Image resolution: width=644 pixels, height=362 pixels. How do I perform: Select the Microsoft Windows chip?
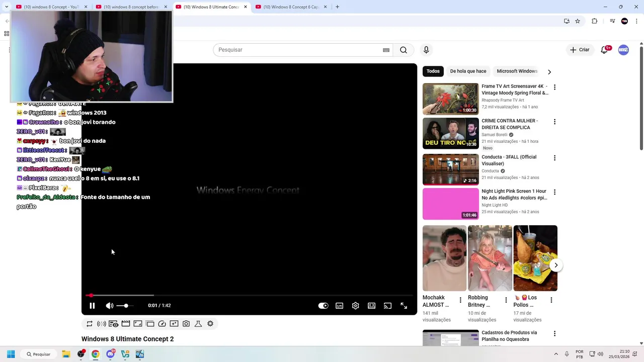tap(517, 71)
